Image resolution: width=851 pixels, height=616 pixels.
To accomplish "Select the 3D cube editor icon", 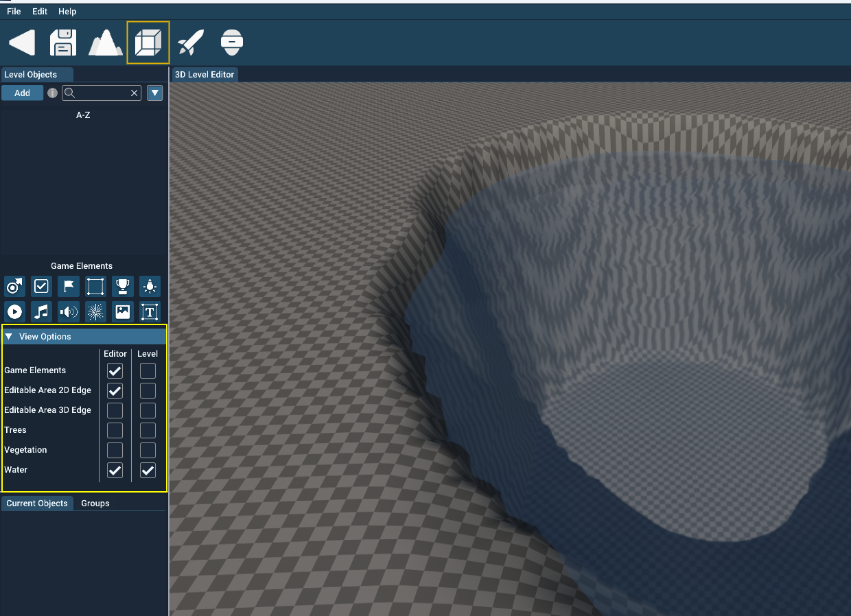I will 148,42.
